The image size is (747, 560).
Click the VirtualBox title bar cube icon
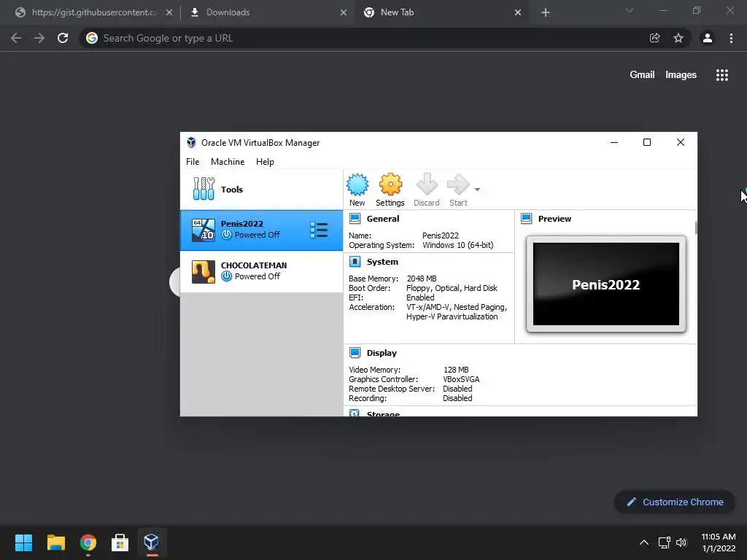point(191,142)
